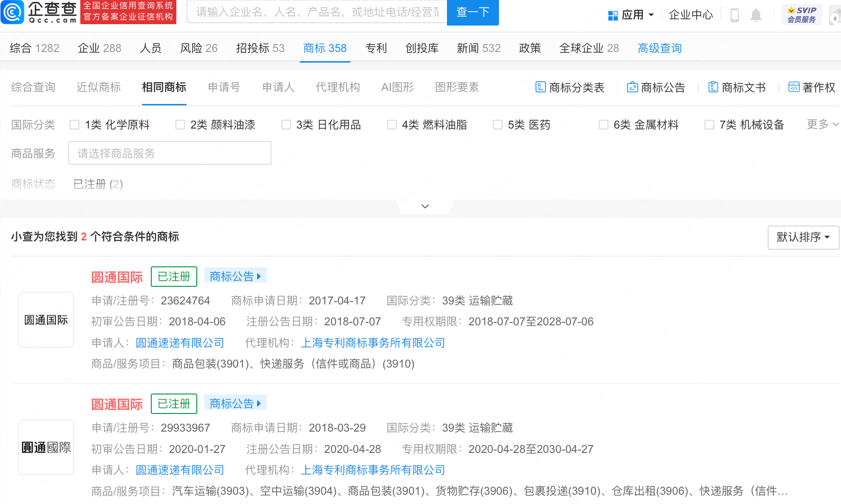This screenshot has height=504, width=841.
Task: Open 企业中心 in the header
Action: pos(691,15)
